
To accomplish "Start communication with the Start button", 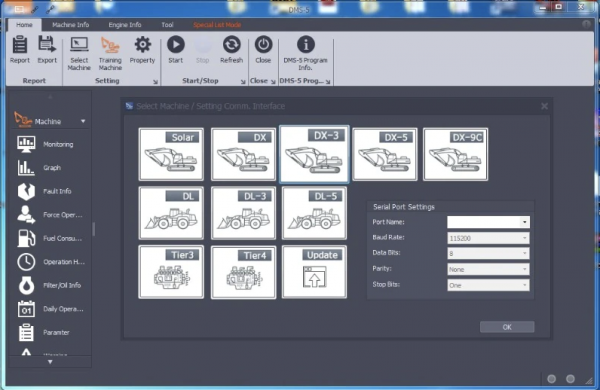I will 176,50.
